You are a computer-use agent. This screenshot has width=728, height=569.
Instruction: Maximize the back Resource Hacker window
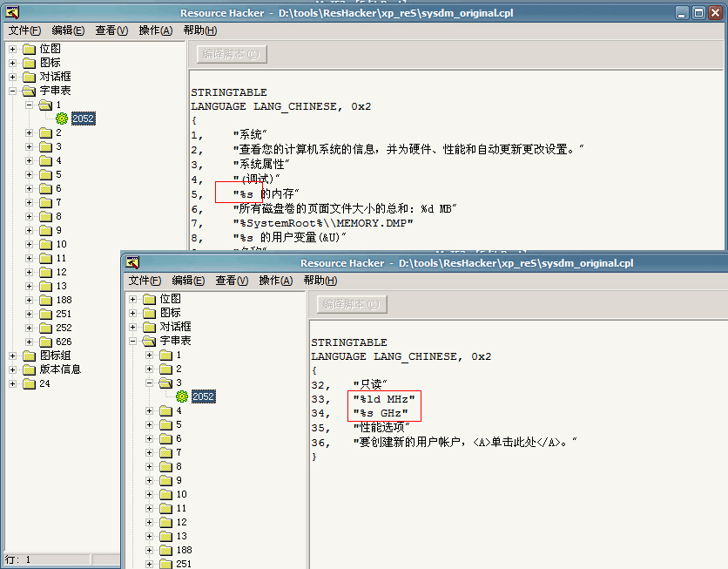click(x=698, y=13)
